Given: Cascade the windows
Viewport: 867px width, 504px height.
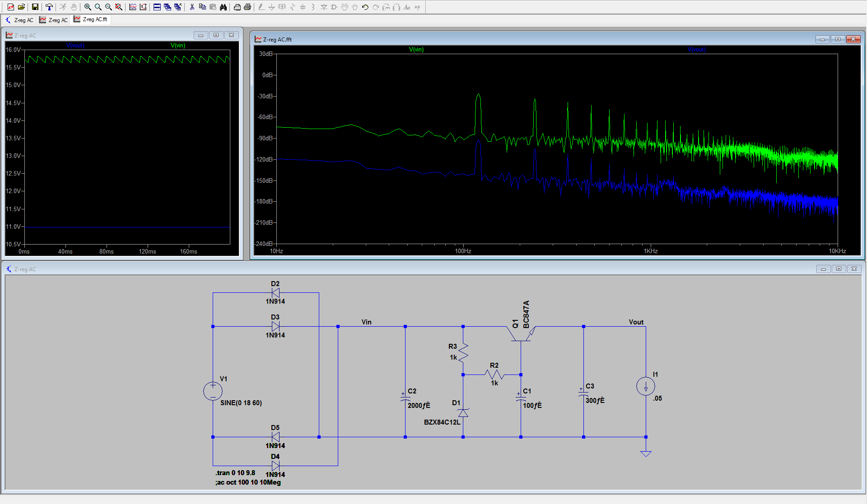Looking at the screenshot, I should [168, 7].
